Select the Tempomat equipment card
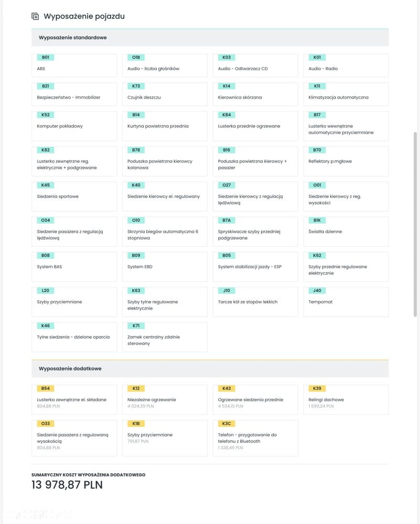420x524 pixels. (x=346, y=302)
